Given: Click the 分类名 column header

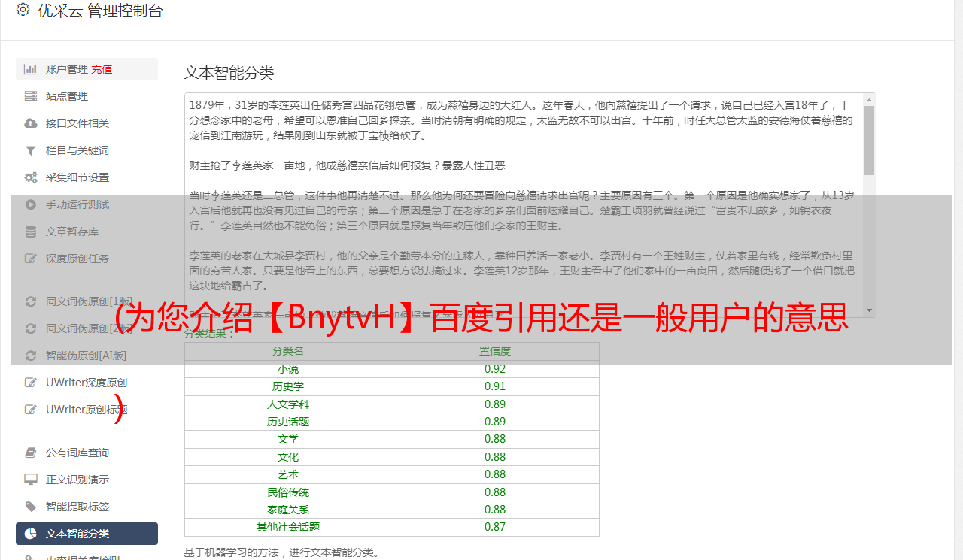Looking at the screenshot, I should [288, 351].
